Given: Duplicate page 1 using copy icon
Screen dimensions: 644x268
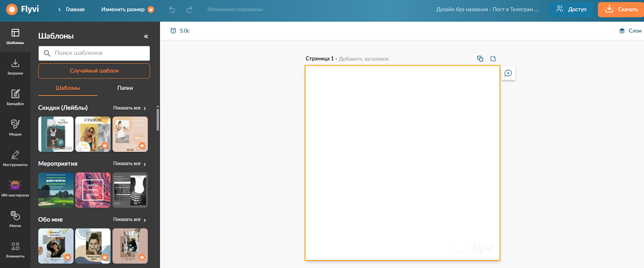Looking at the screenshot, I should click(x=480, y=59).
